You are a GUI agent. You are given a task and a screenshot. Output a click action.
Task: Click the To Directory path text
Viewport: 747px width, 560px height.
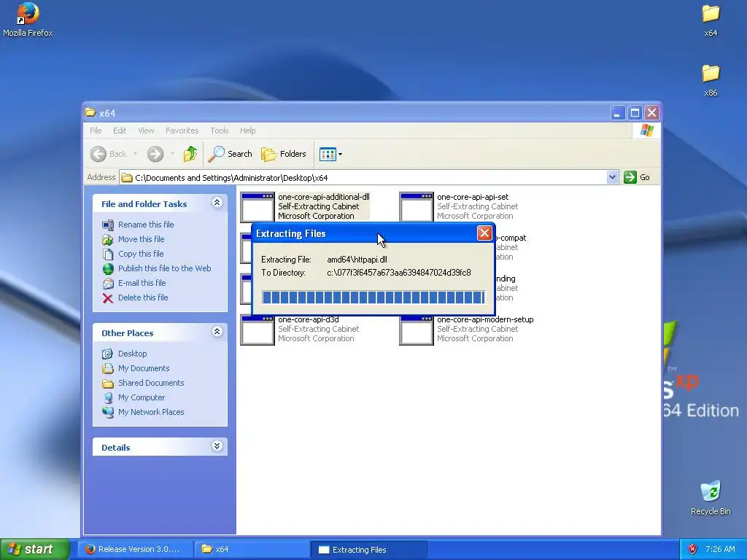(x=399, y=273)
